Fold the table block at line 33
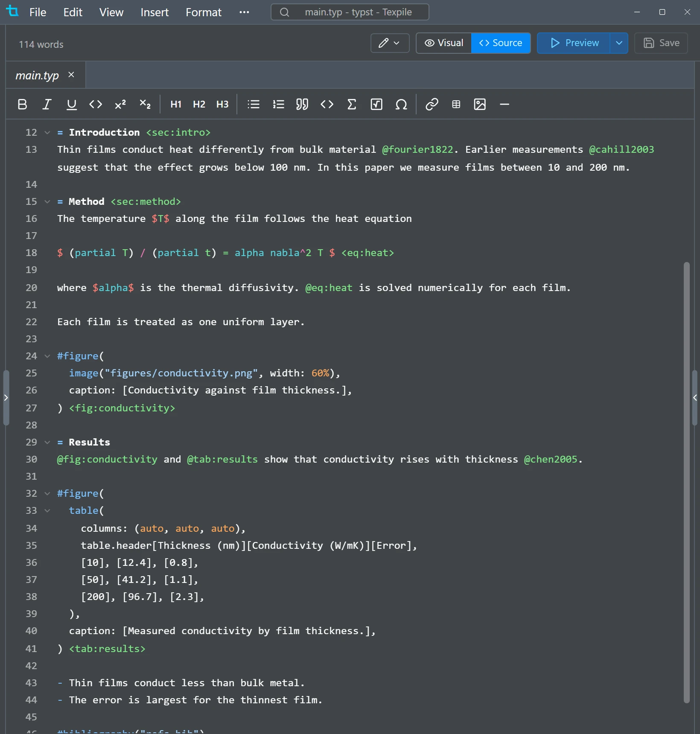 coord(47,511)
